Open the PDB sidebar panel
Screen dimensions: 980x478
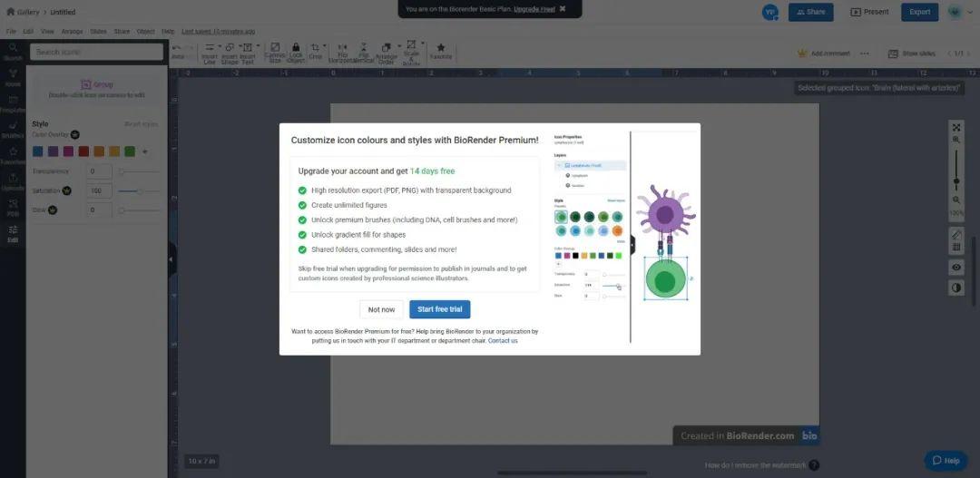coord(13,208)
